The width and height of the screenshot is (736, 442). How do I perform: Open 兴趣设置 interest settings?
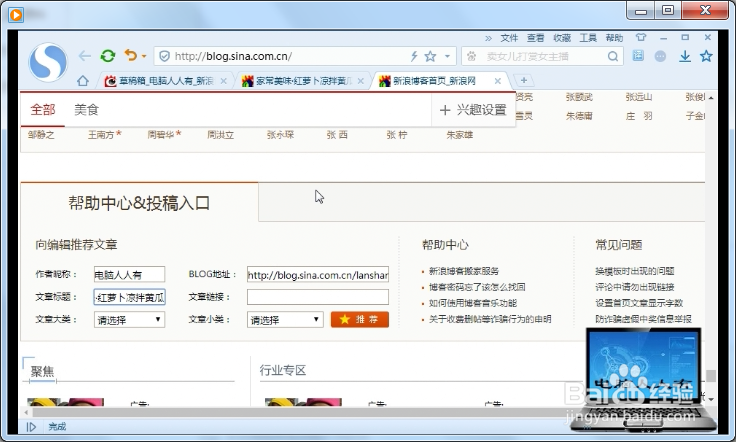click(x=473, y=110)
